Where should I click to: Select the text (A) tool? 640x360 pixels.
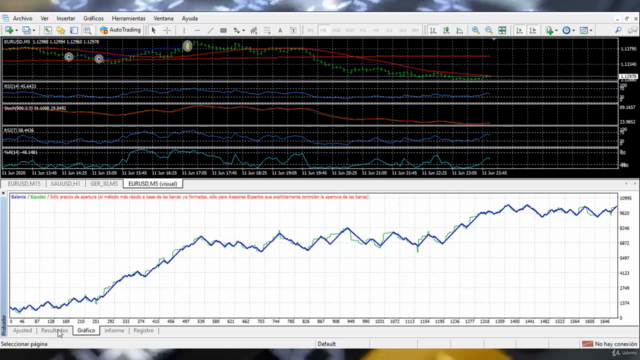[280, 30]
